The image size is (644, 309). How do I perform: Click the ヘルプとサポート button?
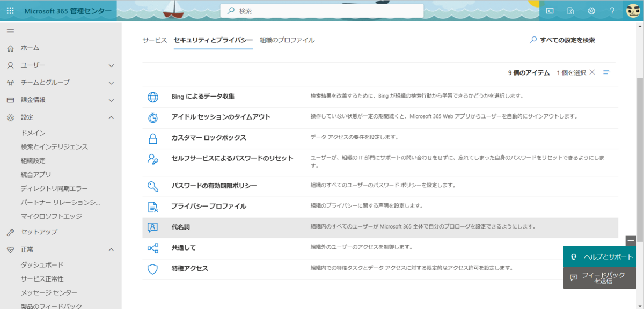point(600,257)
